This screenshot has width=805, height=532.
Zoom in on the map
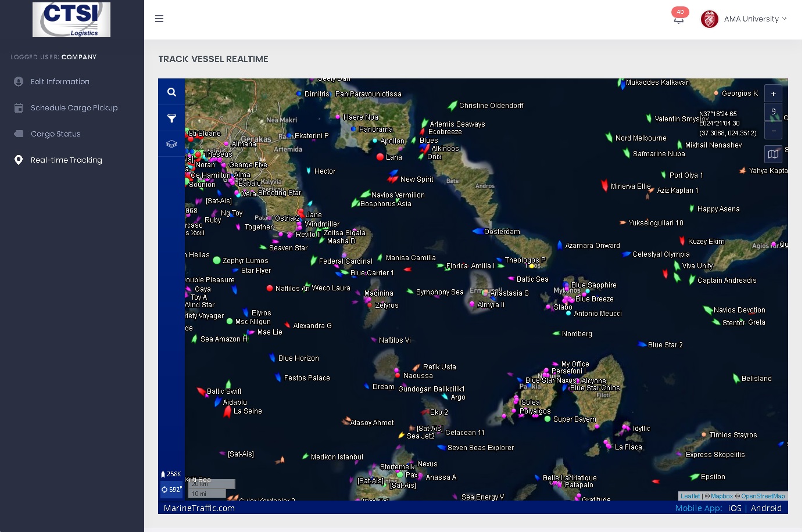coord(773,94)
